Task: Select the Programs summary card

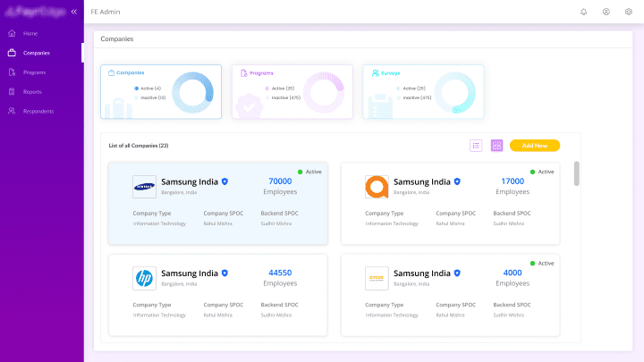Action: [x=292, y=92]
